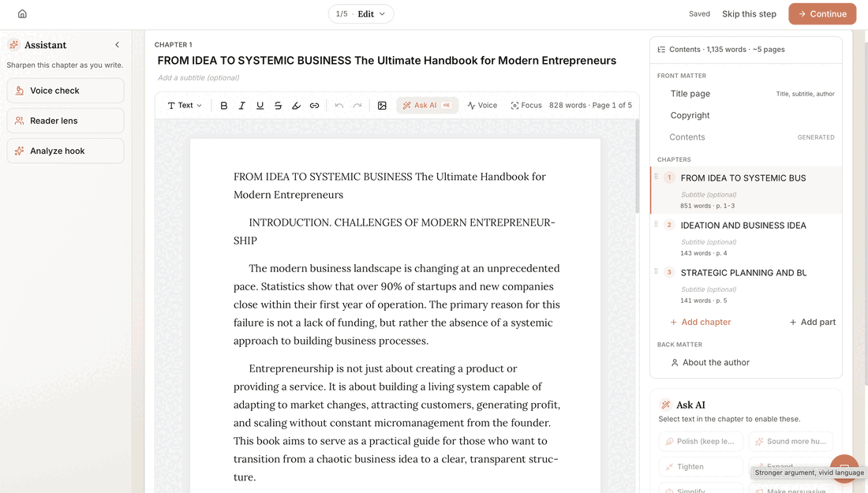Click chapter 2 subtitle field in outline
This screenshot has height=493, width=868.
[709, 242]
